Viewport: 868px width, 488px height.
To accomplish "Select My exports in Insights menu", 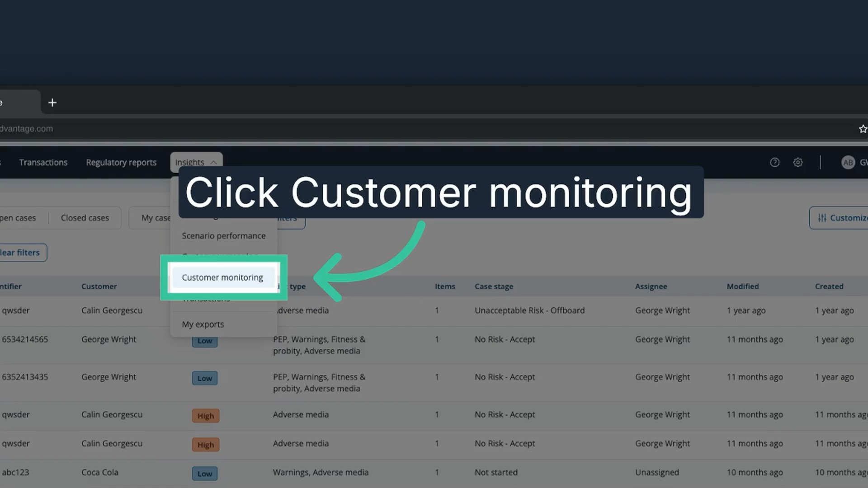I will 203,324.
